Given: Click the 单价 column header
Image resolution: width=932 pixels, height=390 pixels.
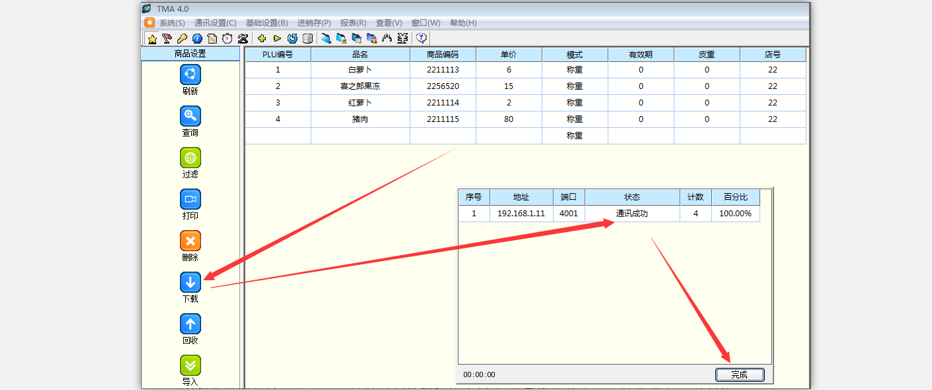Looking at the screenshot, I should click(x=509, y=55).
